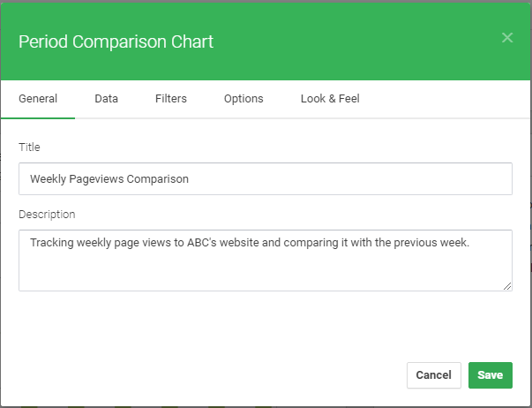Switch to the General tab
Viewport: 532px width, 408px height.
[x=38, y=99]
